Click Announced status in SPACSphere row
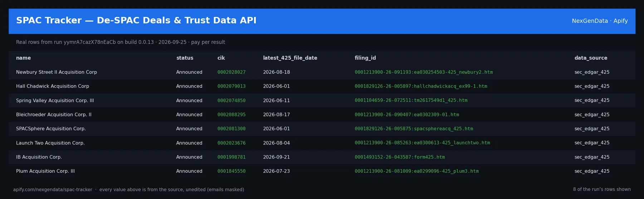Viewport: 644px width, 199px height. click(189, 129)
